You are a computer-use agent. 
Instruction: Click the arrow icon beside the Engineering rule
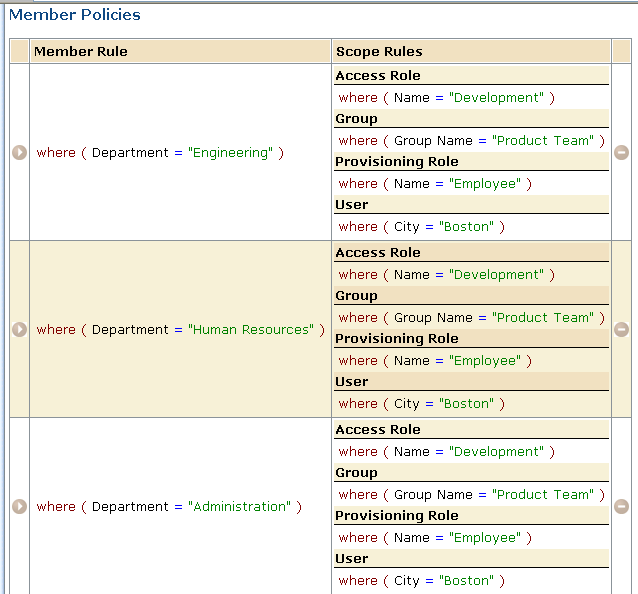point(19,153)
